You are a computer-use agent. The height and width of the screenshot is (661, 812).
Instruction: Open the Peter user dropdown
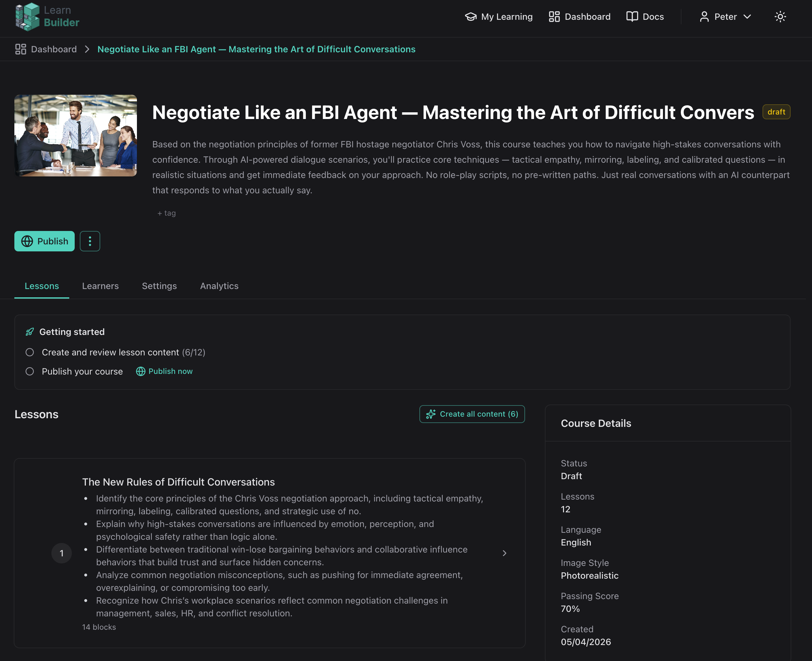click(725, 17)
